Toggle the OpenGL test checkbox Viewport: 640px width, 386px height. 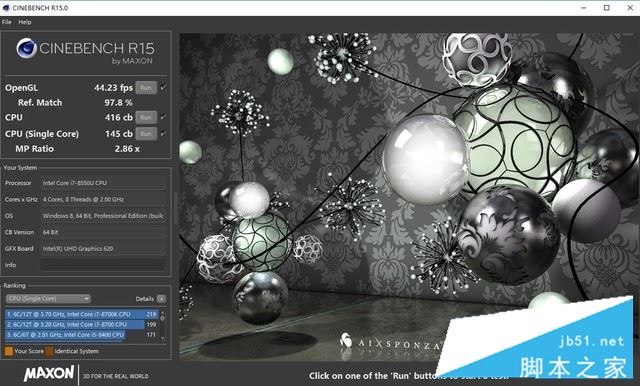coord(163,87)
